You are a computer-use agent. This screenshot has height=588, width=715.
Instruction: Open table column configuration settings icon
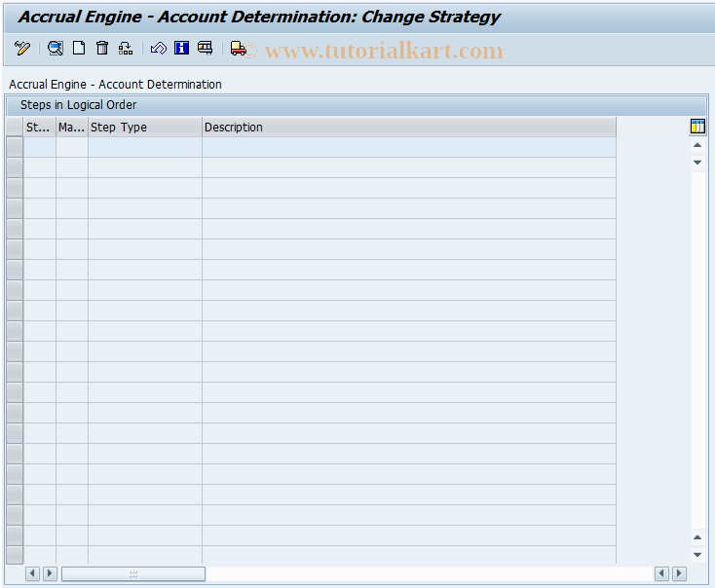[x=697, y=127]
